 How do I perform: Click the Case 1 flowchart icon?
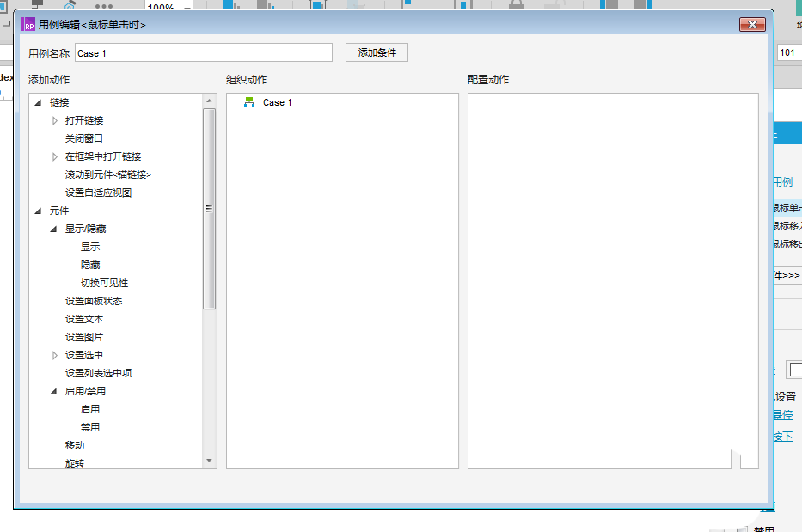point(249,102)
